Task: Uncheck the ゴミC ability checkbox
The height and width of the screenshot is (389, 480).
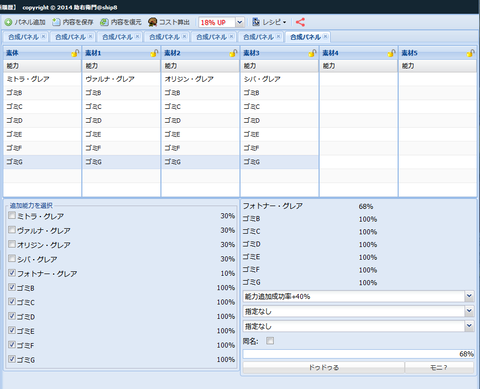Action: click(12, 301)
